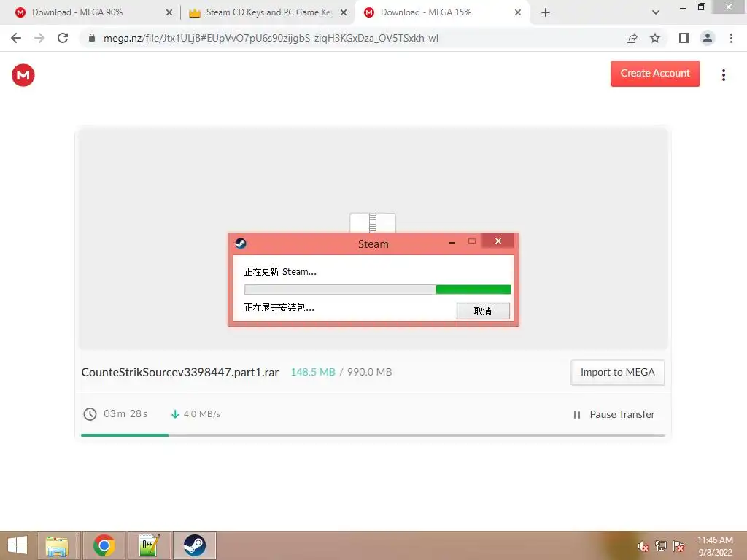
Task: Click the MEGA logo icon
Action: [23, 75]
